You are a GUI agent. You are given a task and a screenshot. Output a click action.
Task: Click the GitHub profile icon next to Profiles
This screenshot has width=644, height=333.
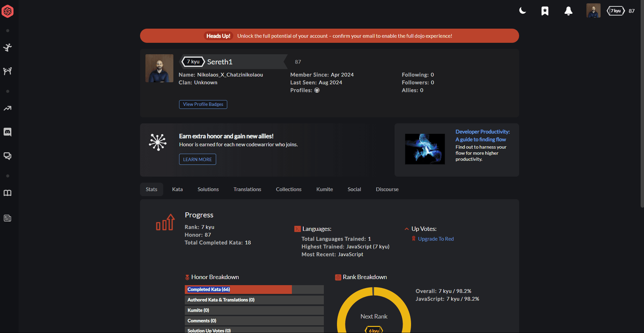point(317,90)
